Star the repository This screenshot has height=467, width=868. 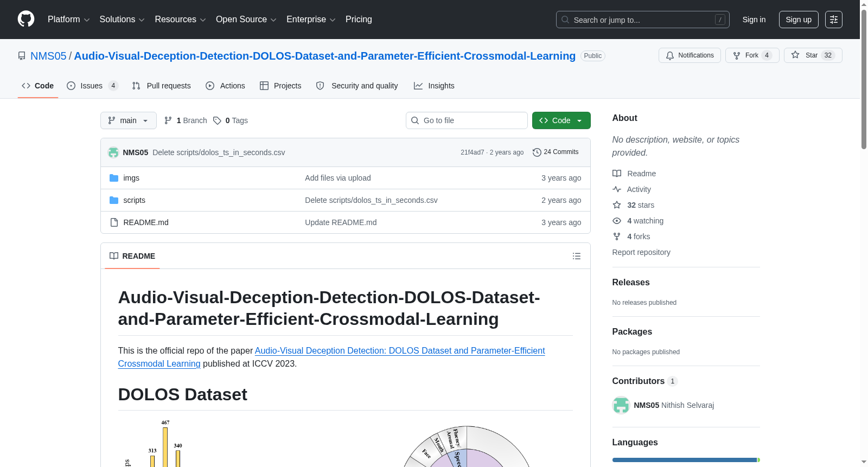pos(813,55)
